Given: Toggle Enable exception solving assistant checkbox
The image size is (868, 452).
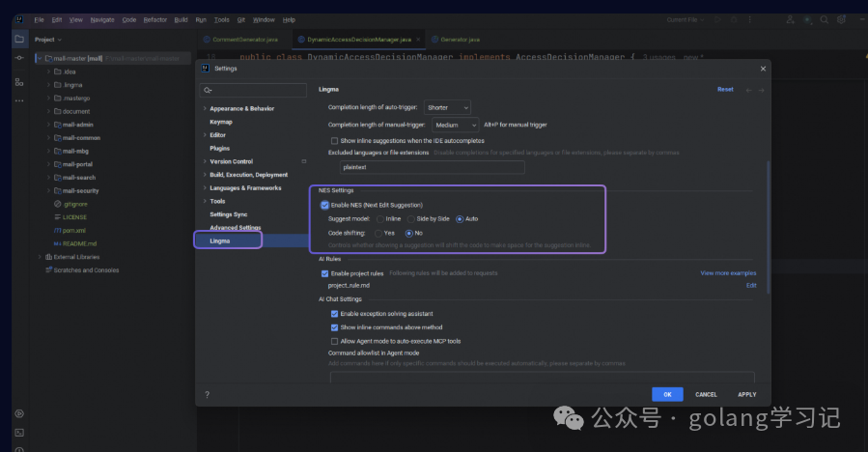Looking at the screenshot, I should coord(334,314).
